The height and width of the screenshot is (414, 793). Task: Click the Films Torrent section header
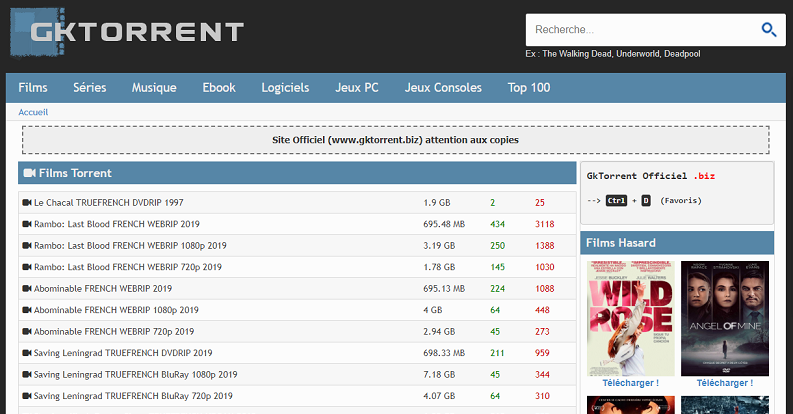[297, 173]
